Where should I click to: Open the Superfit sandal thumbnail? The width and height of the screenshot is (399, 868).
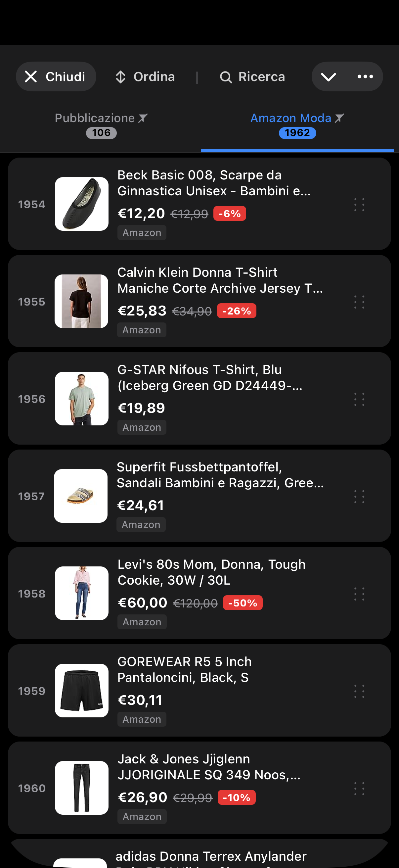click(81, 496)
